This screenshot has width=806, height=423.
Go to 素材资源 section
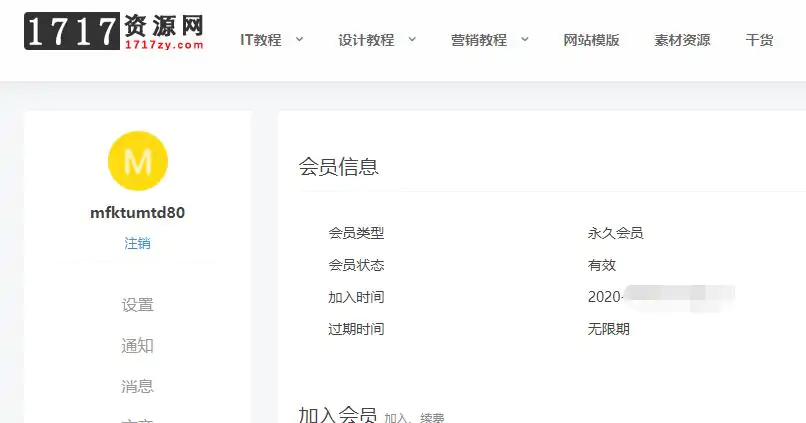tap(682, 40)
